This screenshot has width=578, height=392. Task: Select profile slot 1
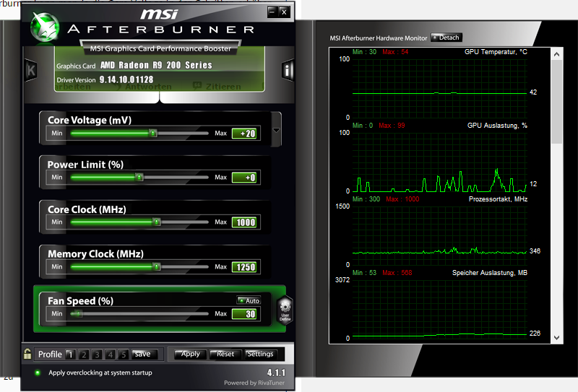click(x=70, y=354)
